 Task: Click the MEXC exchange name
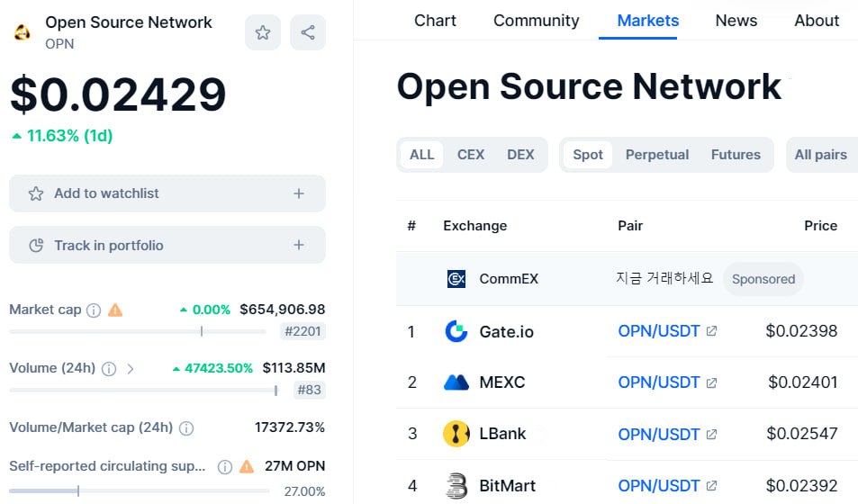click(501, 382)
